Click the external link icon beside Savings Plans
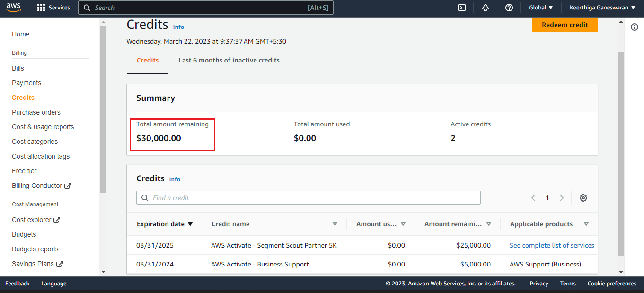 tap(60, 264)
